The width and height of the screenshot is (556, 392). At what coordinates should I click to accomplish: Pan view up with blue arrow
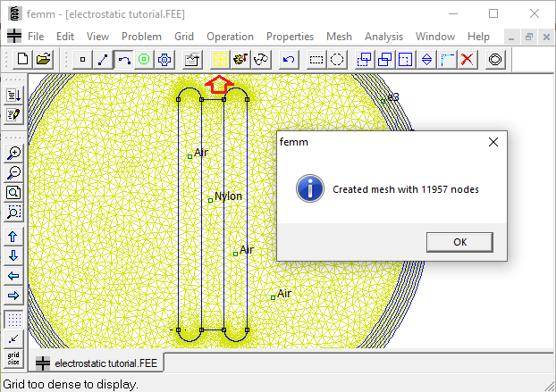(x=13, y=237)
